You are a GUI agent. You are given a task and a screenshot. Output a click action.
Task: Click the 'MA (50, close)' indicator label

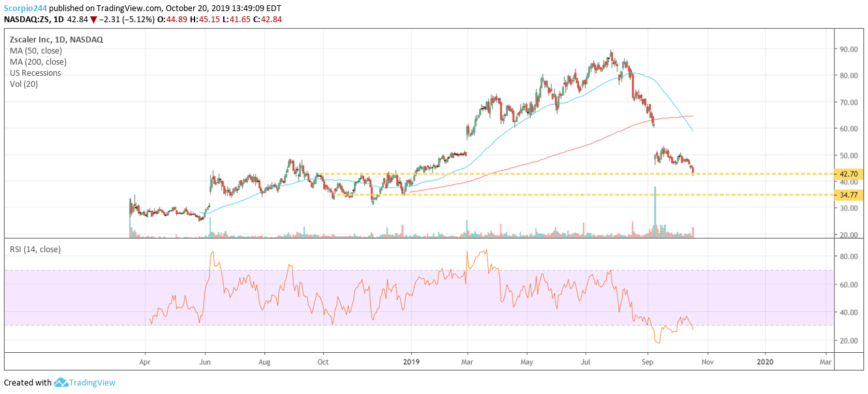click(37, 51)
